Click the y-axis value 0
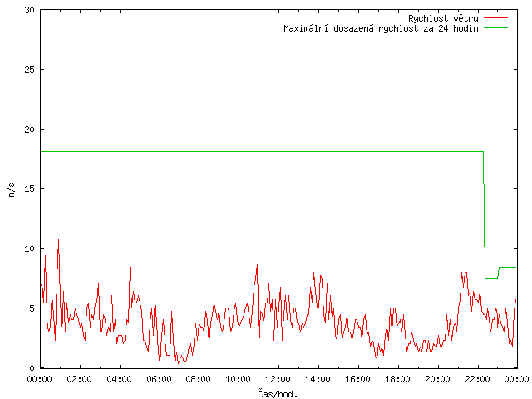The height and width of the screenshot is (399, 532). click(x=32, y=368)
